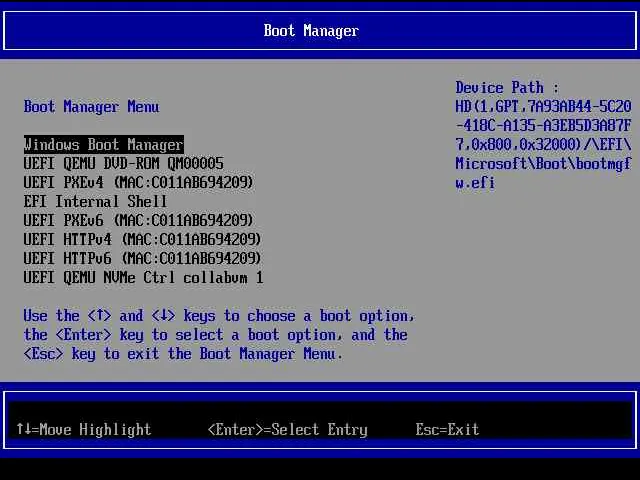Click the Boot Manager title heading
640x480 pixels.
[x=311, y=31]
